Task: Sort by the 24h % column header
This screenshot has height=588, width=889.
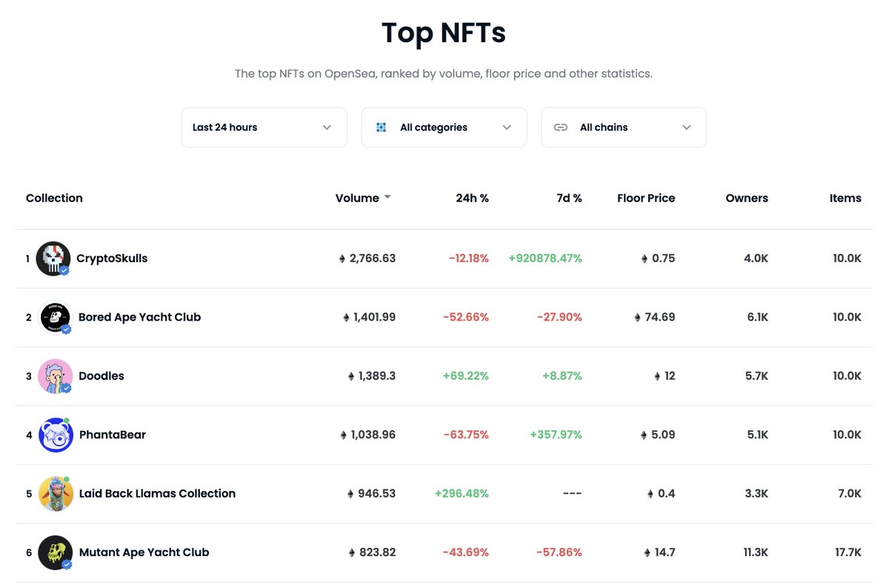Action: click(x=472, y=198)
